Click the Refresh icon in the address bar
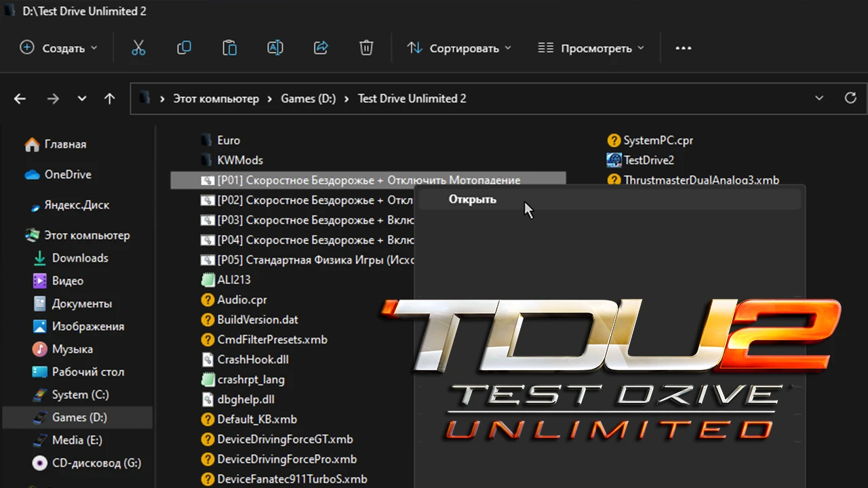 click(x=850, y=98)
